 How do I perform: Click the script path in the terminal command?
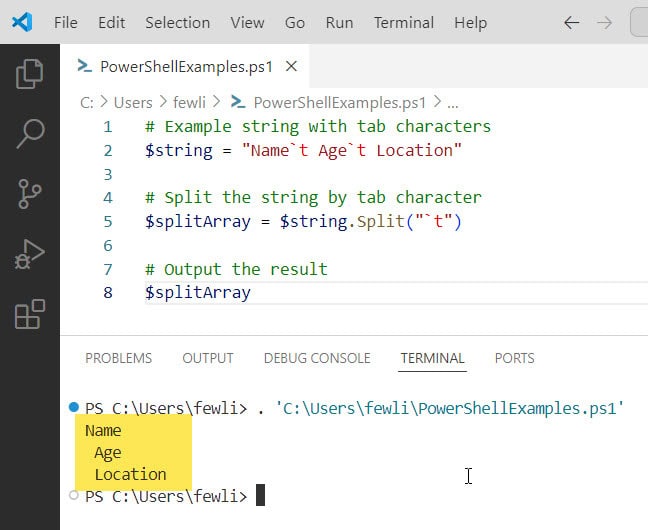click(x=450, y=408)
